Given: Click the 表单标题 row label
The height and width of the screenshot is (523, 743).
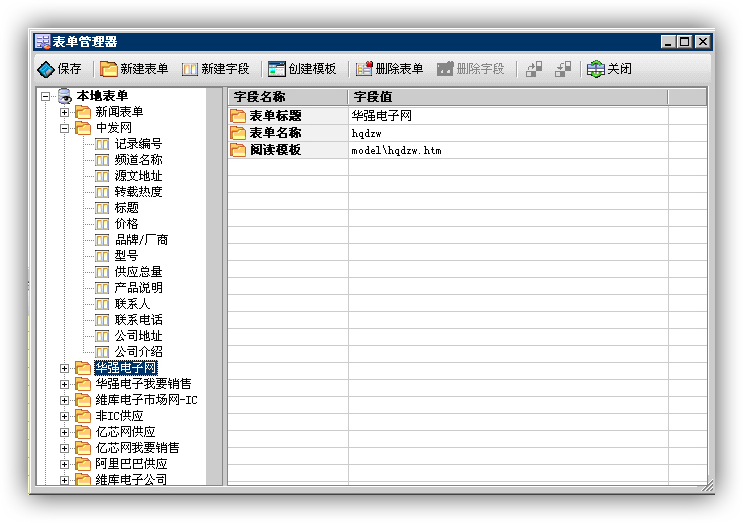Looking at the screenshot, I should [x=275, y=116].
